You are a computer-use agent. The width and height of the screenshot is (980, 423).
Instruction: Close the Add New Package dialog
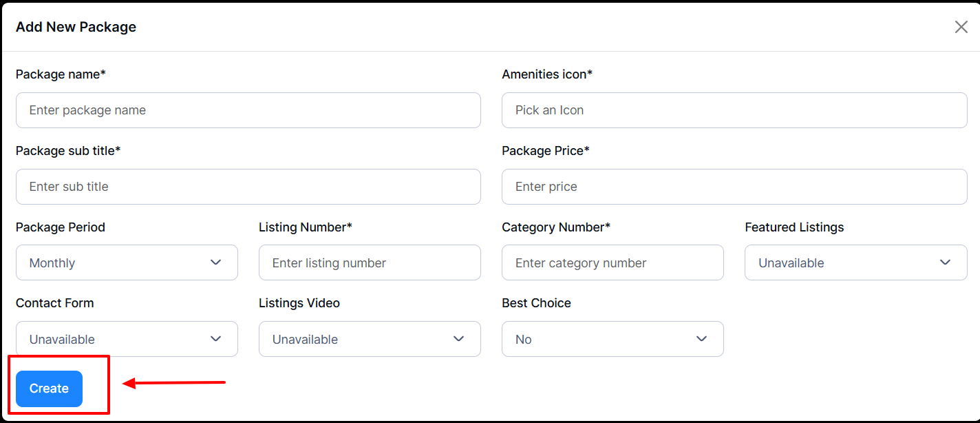961,27
